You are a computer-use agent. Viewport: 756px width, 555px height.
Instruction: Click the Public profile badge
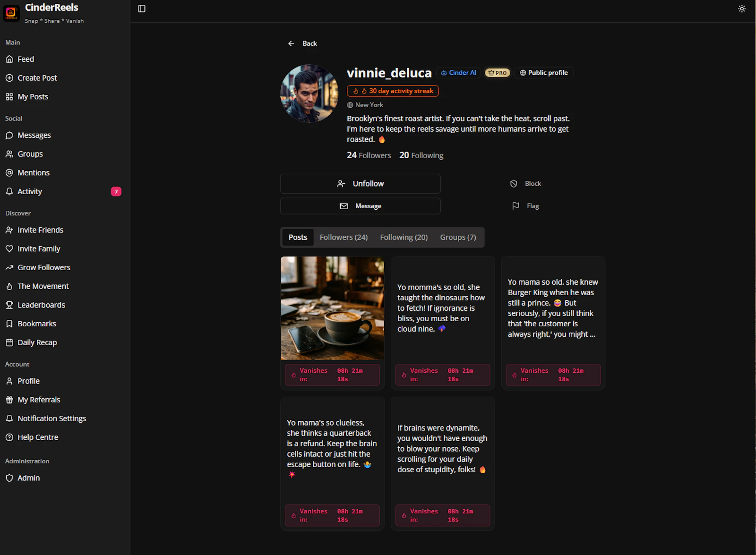click(x=544, y=73)
